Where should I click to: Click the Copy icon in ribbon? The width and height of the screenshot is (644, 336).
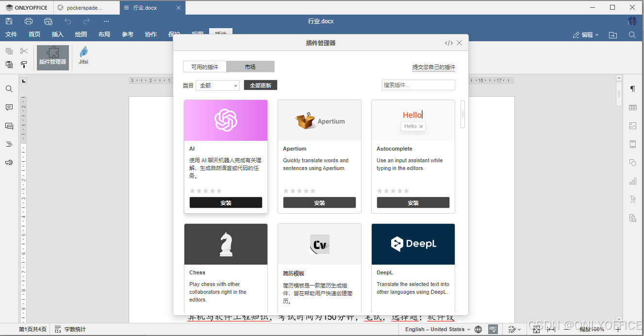click(9, 51)
